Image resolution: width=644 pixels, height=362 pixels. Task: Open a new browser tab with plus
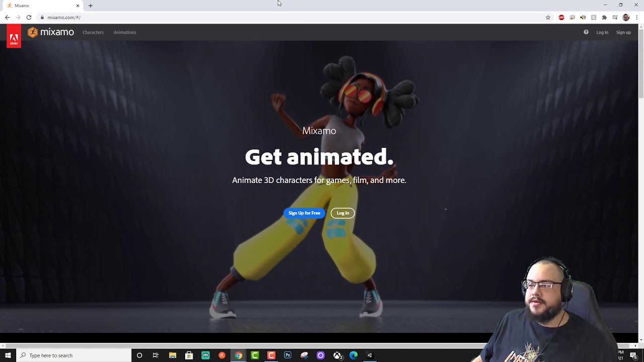[x=91, y=6]
